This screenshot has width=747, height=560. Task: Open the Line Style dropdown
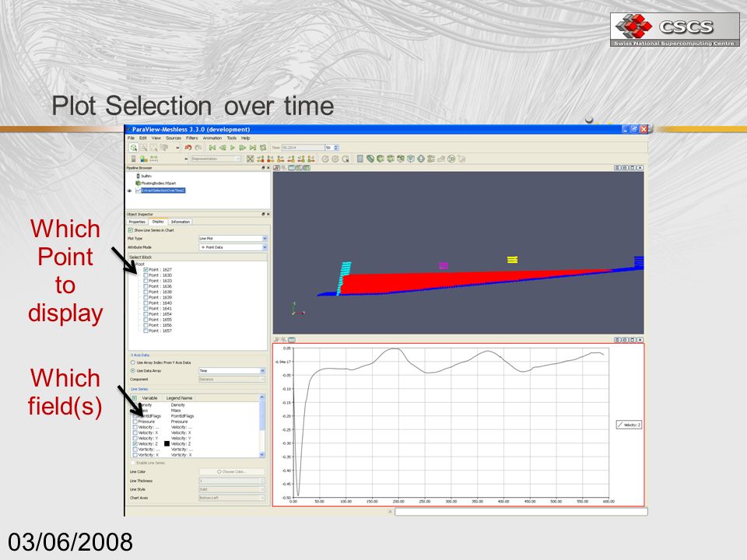232,489
